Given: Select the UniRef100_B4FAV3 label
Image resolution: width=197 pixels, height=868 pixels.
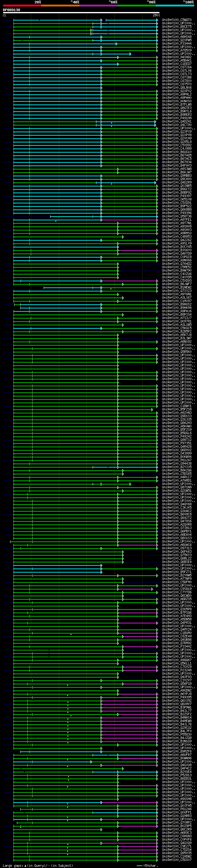Looking at the screenshot, I should tap(176, 165).
